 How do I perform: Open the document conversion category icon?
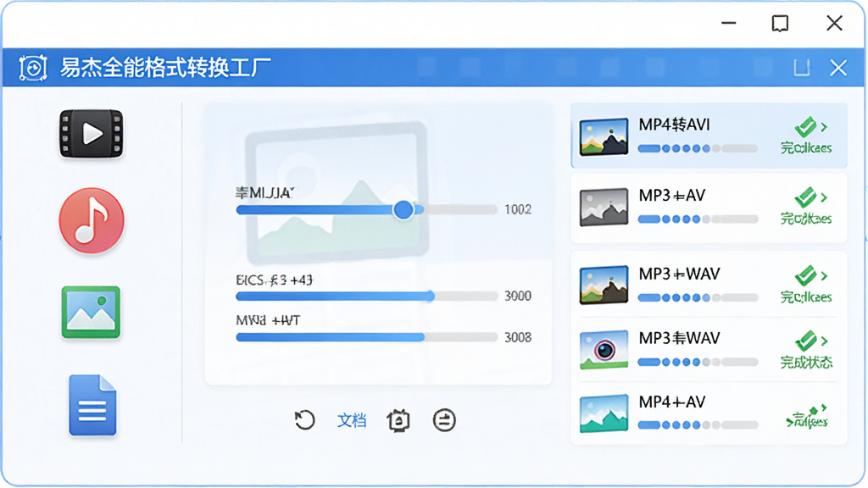92,406
